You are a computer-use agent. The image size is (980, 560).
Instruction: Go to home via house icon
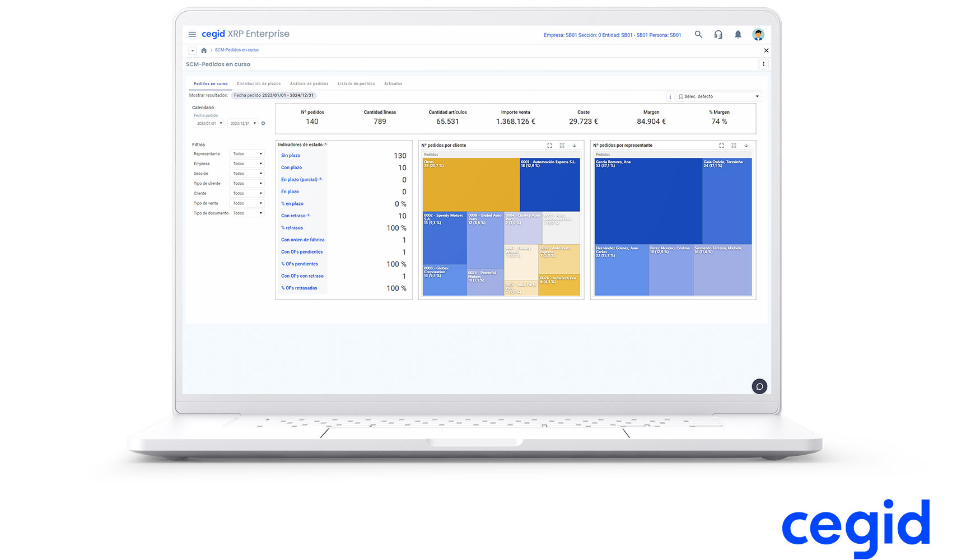[x=204, y=50]
